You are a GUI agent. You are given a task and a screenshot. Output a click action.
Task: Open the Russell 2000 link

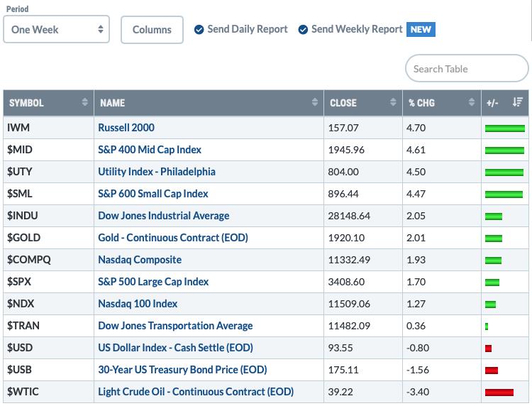[126, 128]
